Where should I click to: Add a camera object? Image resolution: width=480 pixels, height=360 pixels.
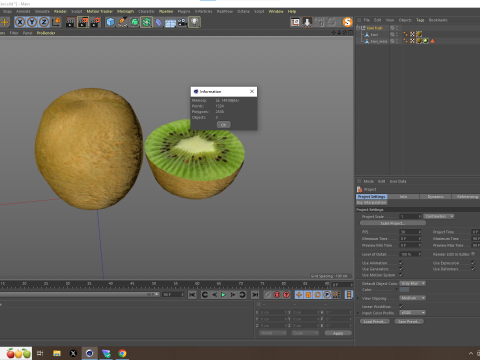182,22
